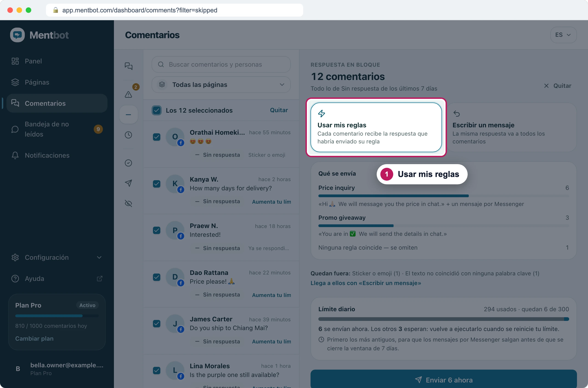Click Llega a ellos con «Escribir un mensaje» link
The height and width of the screenshot is (388, 588).
[366, 283]
